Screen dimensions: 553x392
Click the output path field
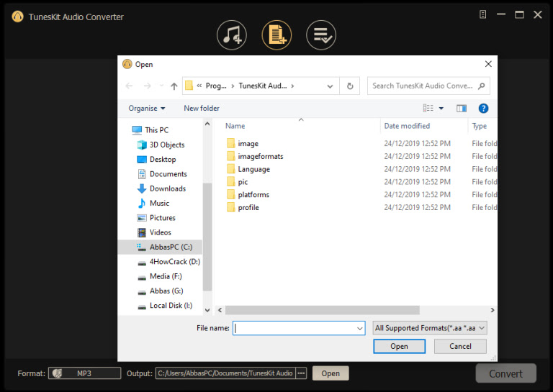(x=225, y=373)
